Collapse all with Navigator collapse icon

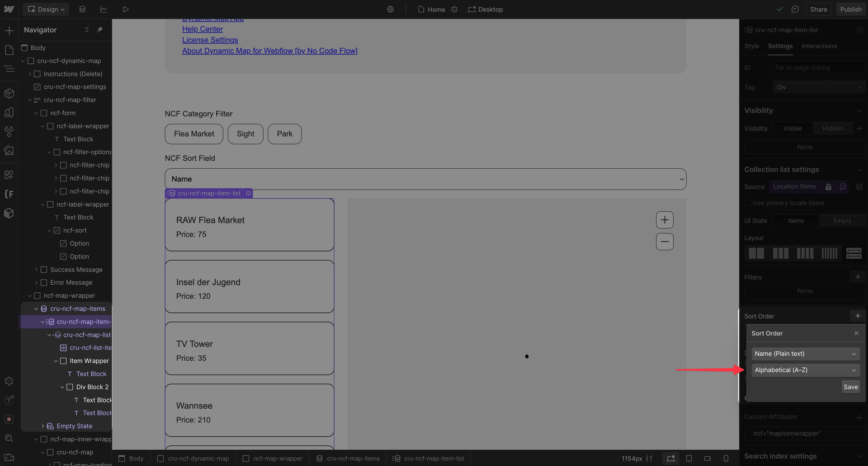coord(87,30)
